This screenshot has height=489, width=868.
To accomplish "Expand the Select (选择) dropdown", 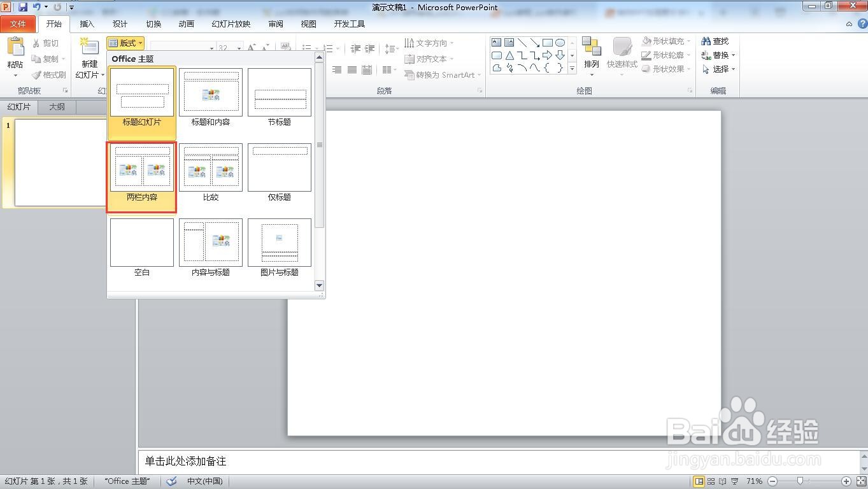I will tap(733, 69).
